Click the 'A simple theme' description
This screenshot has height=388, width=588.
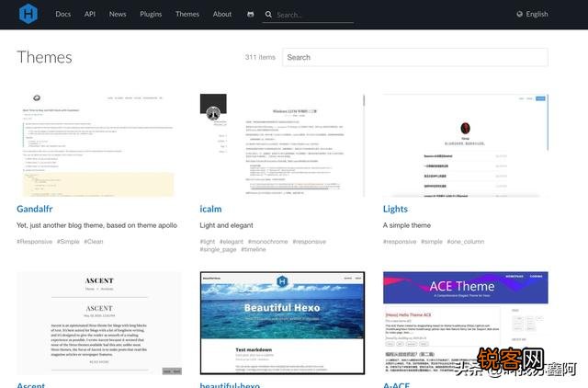click(x=407, y=225)
